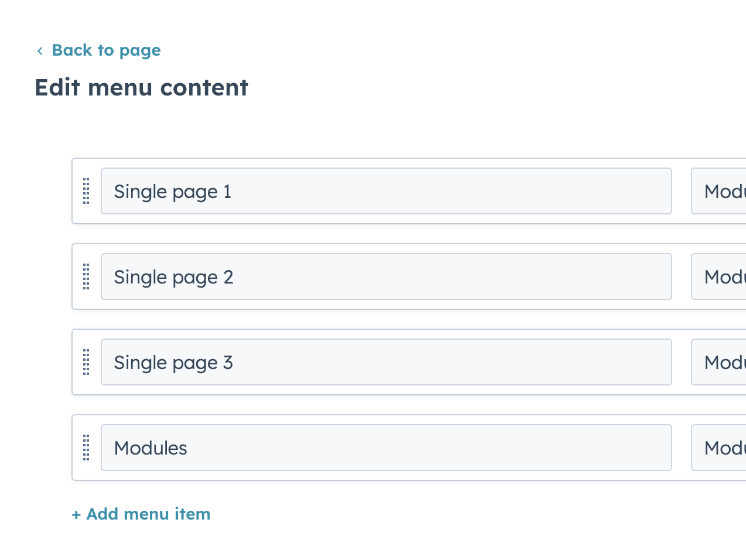
Task: Click the Single page 3 name input
Action: (386, 362)
